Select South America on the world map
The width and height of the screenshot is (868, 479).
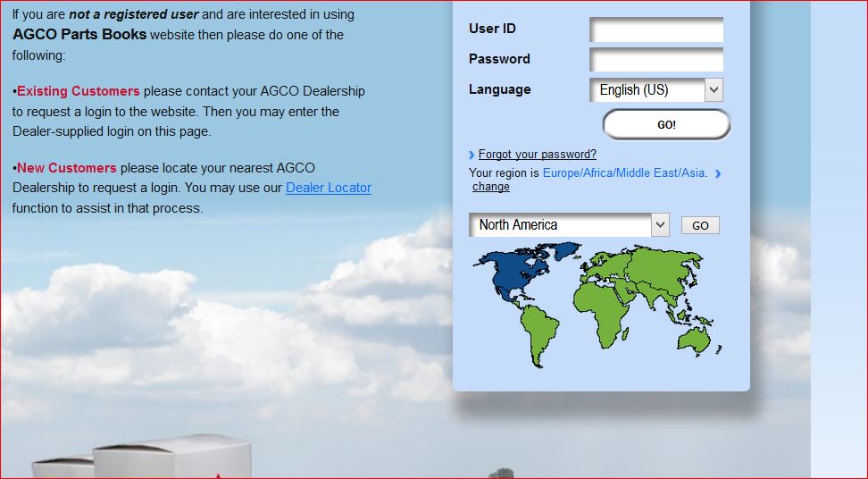538,335
